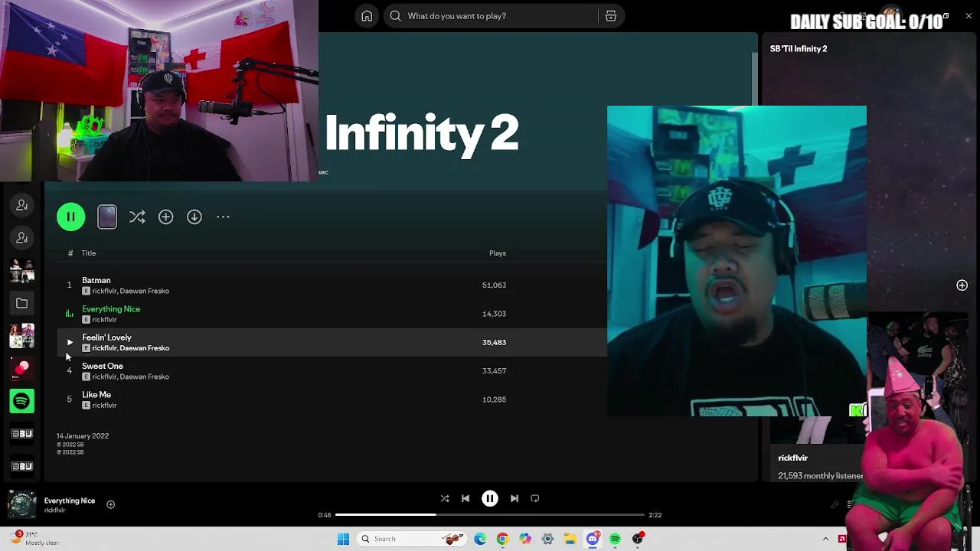Click the 'What do you want to play?' search box

(x=490, y=16)
